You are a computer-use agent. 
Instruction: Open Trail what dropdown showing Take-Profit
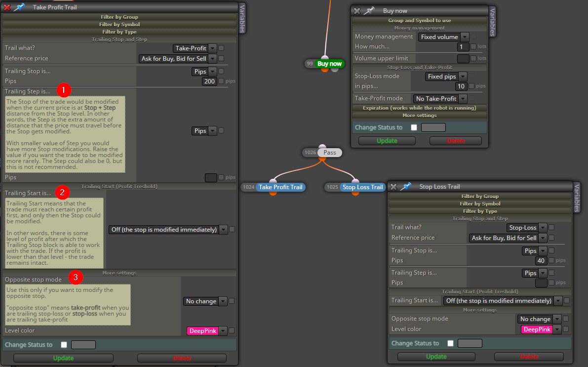195,48
